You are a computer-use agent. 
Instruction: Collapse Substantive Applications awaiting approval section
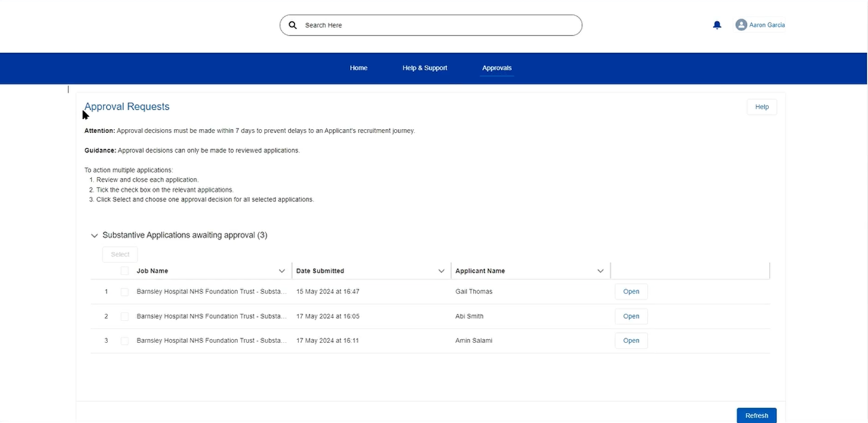click(94, 236)
